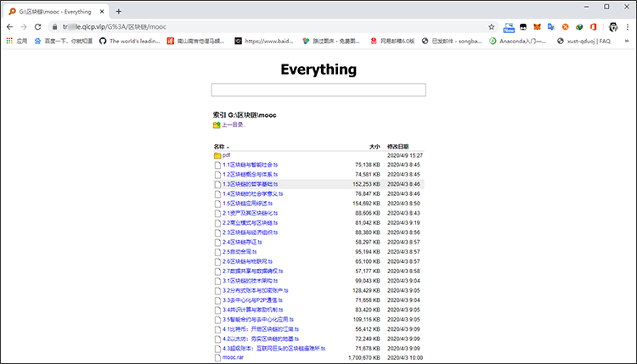The image size is (637, 364).
Task: Open 1.3区块链的哲学基础.ts file link
Action: pos(251,183)
